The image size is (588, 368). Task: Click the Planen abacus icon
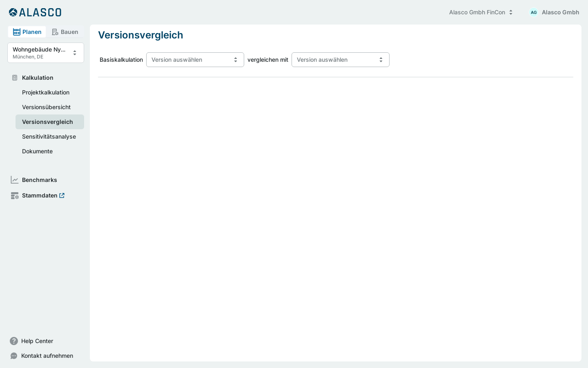tap(17, 32)
